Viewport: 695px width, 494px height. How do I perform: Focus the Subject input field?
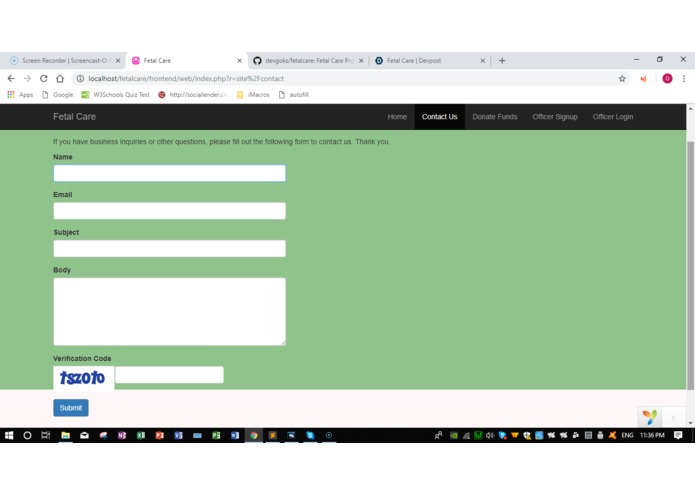pyautogui.click(x=169, y=249)
